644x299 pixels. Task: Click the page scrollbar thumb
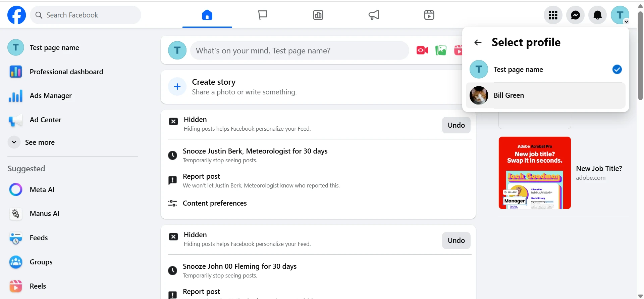(x=640, y=55)
